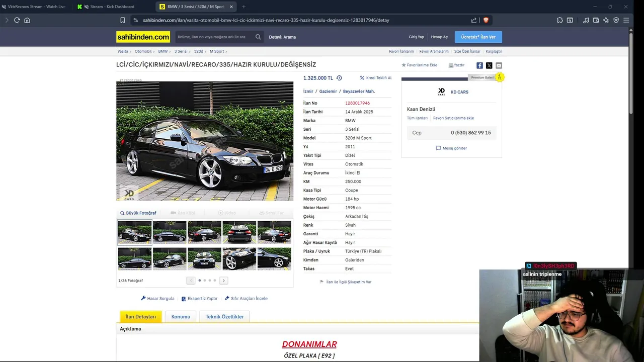
Task: Click the Ücretsiz İlan Ver button
Action: (478, 37)
